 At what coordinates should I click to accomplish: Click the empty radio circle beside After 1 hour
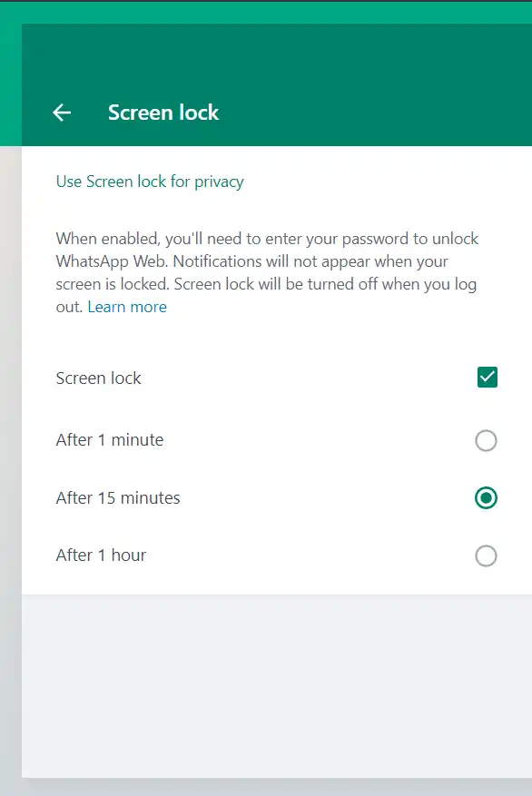point(486,555)
